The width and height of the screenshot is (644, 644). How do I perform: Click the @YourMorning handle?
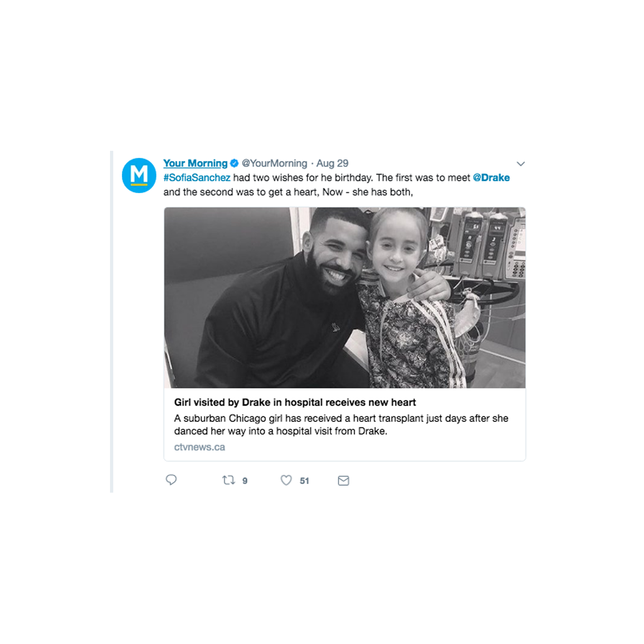tap(274, 163)
